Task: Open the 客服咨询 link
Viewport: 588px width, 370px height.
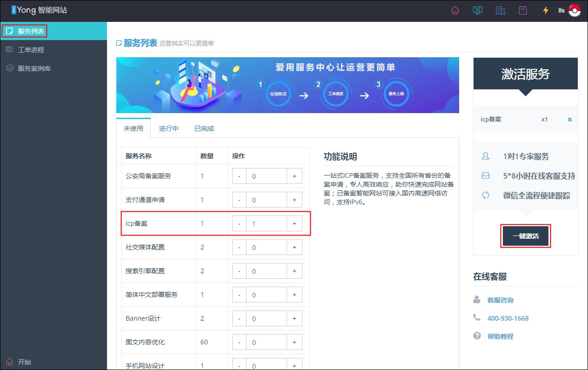Action: (500, 300)
